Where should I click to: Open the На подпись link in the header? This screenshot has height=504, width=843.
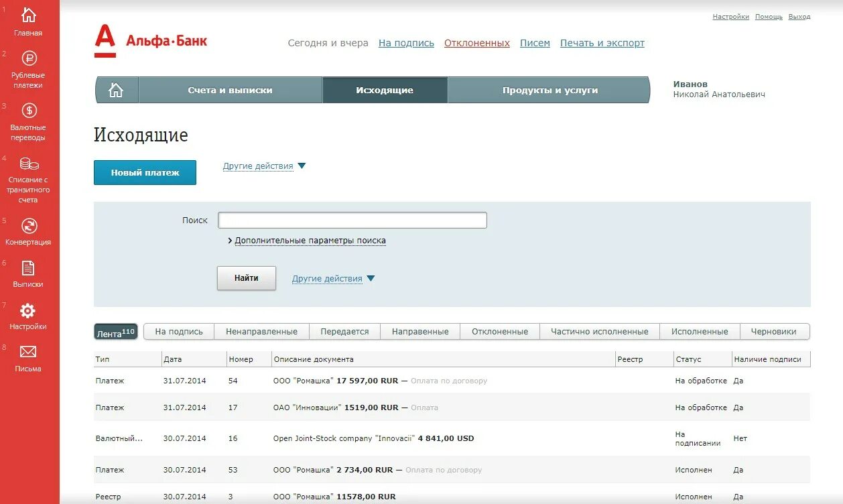[406, 43]
